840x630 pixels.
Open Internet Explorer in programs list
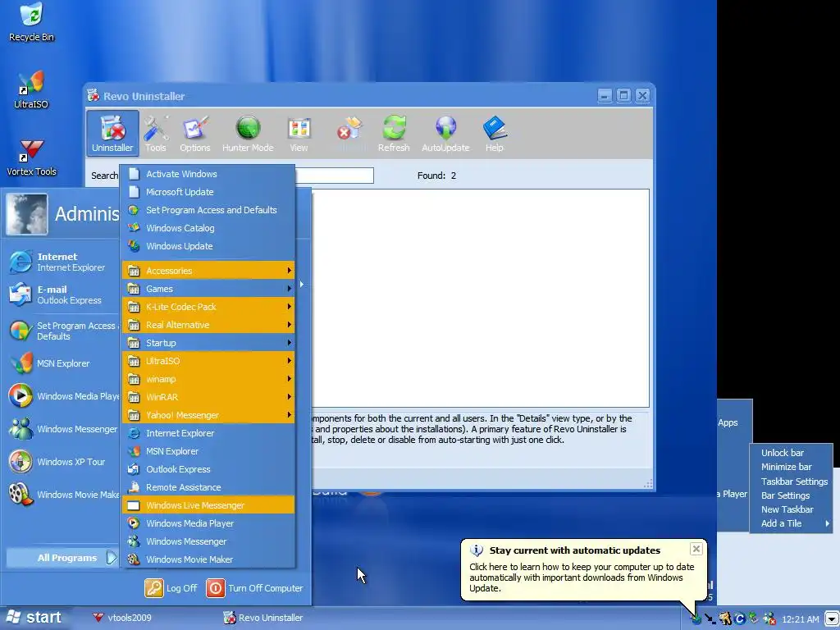(x=208, y=433)
